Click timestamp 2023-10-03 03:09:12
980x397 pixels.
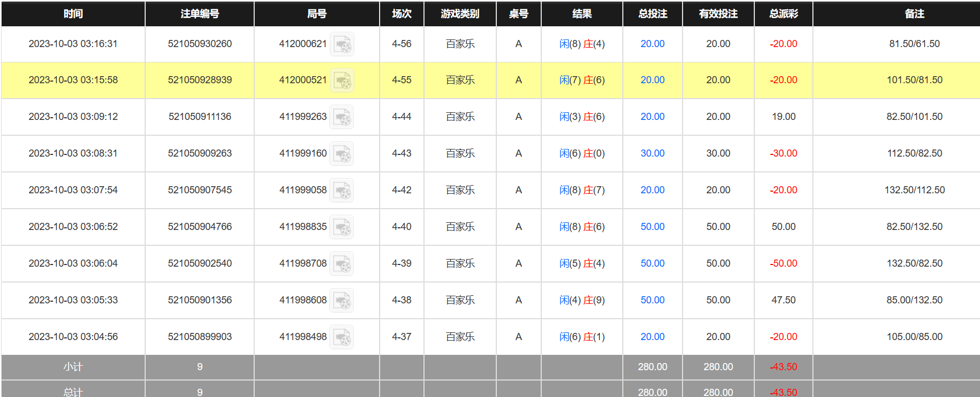[73, 117]
